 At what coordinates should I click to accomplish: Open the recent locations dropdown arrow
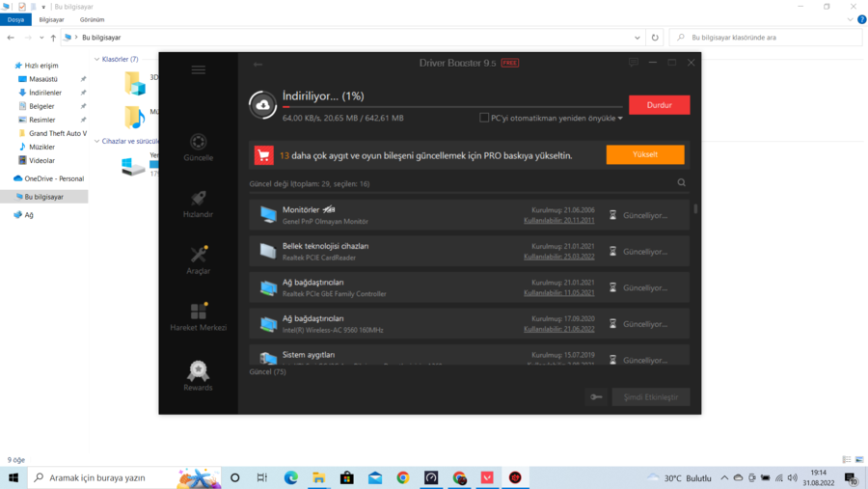pyautogui.click(x=41, y=38)
